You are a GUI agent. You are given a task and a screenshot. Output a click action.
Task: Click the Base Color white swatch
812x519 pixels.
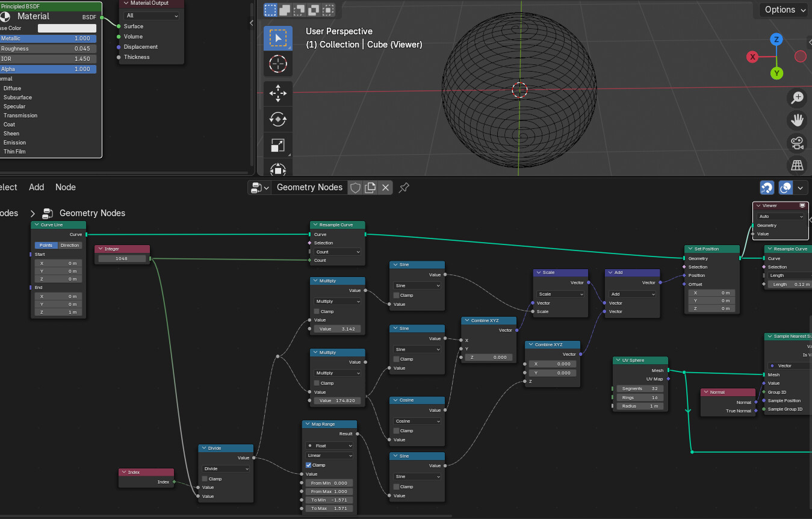(x=67, y=28)
